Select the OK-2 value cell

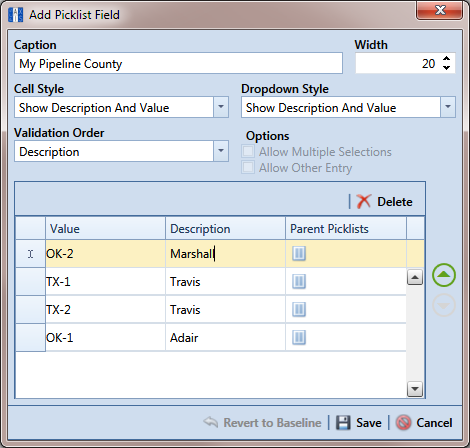coord(105,254)
